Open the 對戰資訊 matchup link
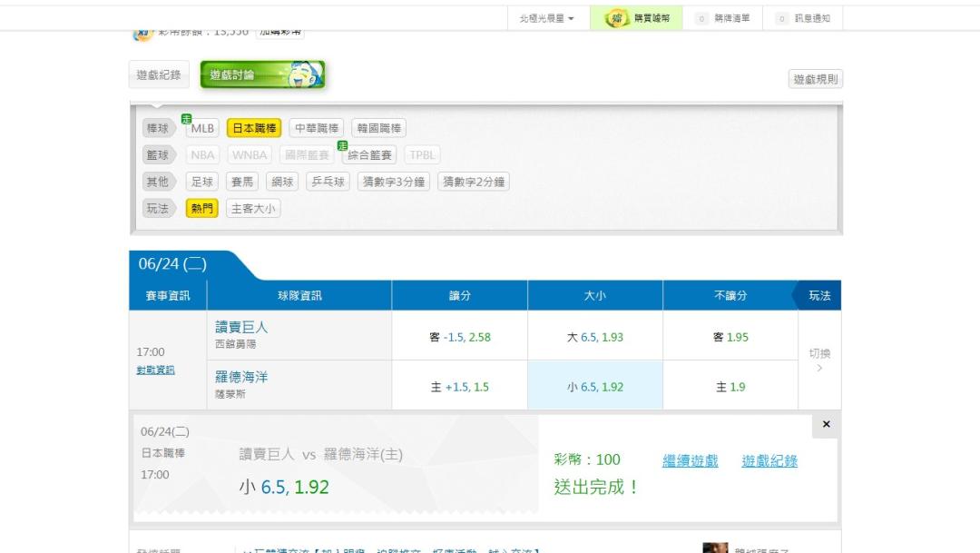The height and width of the screenshot is (553, 980). pyautogui.click(x=156, y=370)
